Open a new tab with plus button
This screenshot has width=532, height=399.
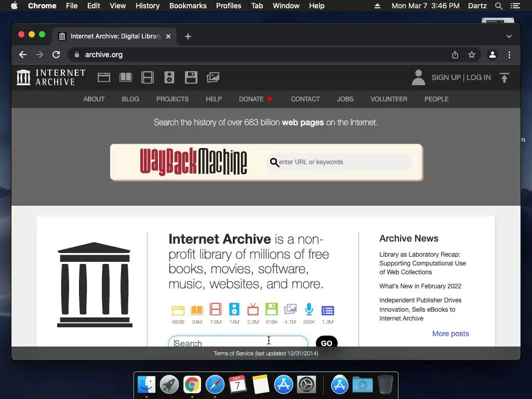[x=188, y=36]
